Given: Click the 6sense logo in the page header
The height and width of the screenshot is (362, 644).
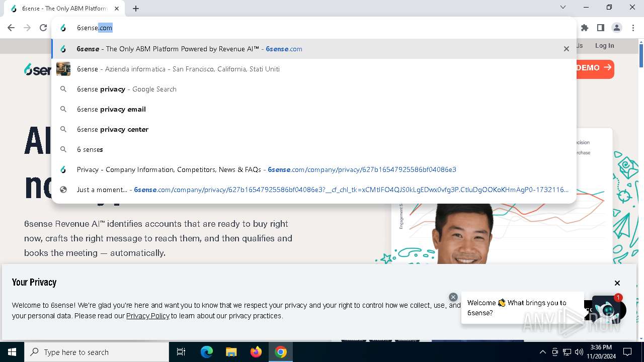Looking at the screenshot, I should pos(38,69).
